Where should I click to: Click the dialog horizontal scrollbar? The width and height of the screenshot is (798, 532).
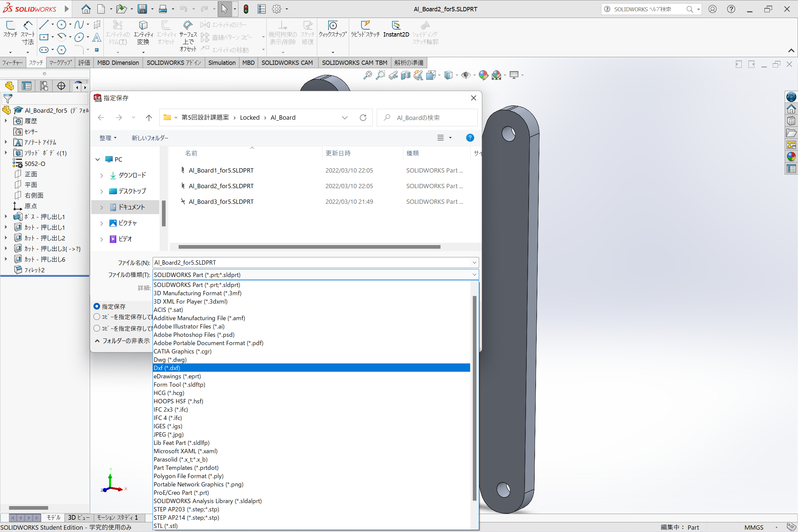[x=310, y=247]
